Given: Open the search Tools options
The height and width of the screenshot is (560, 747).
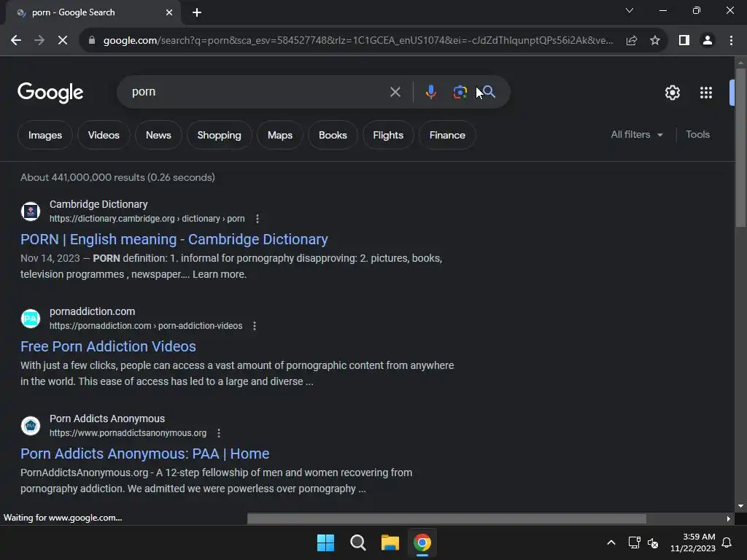Looking at the screenshot, I should 697,135.
